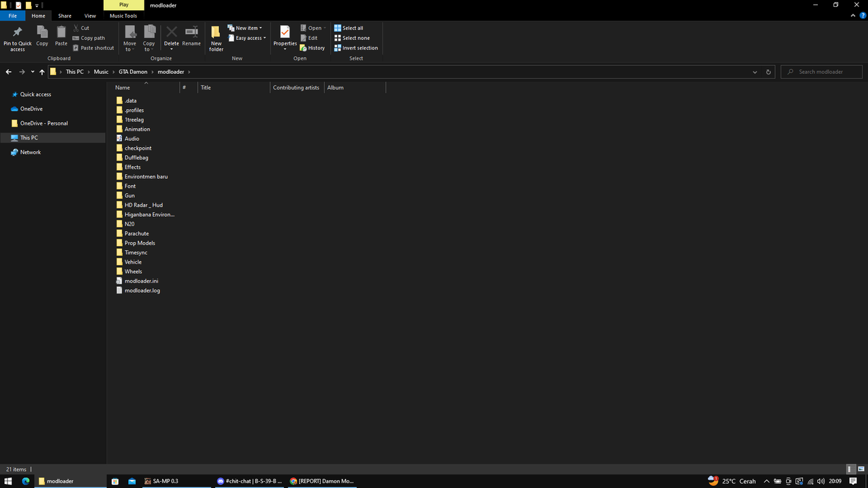Open the Music Tools tab
The width and height of the screenshot is (868, 488).
click(x=123, y=16)
